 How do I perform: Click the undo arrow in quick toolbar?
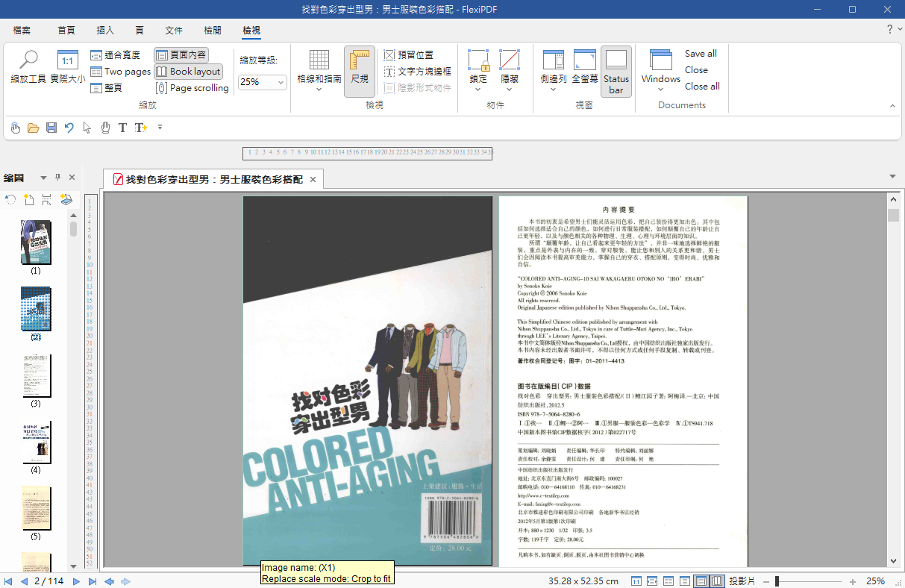69,128
